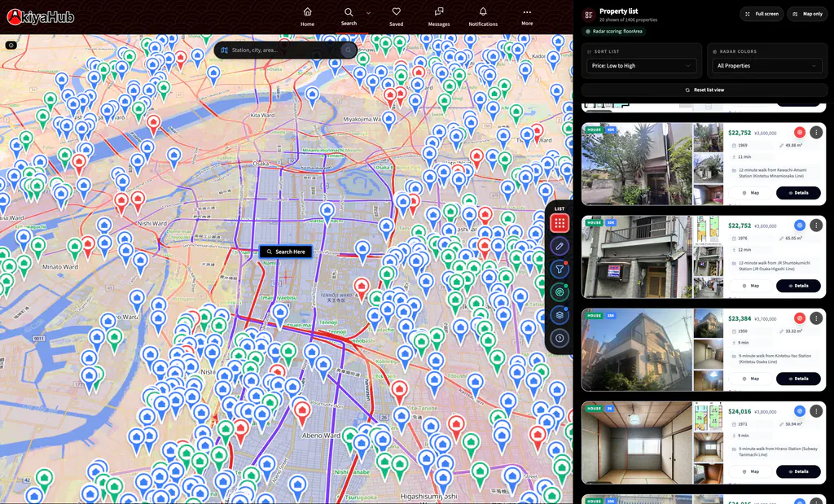This screenshot has width=834, height=504.
Task: Open three-dot menu on Shuntokumichi card
Action: [x=816, y=225]
